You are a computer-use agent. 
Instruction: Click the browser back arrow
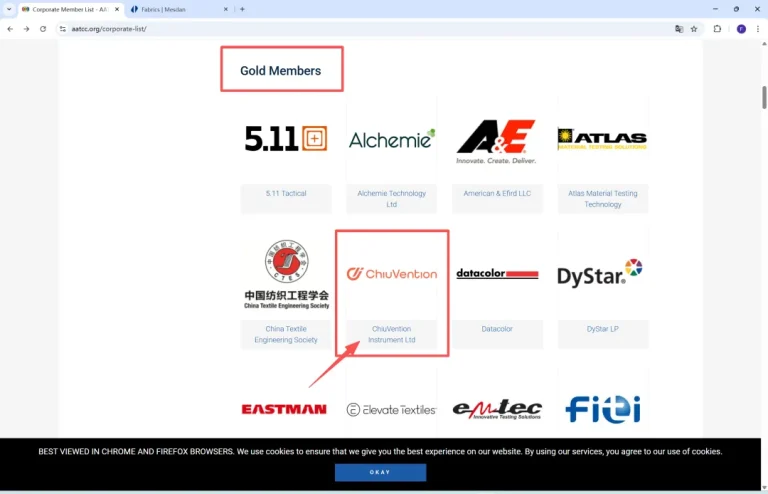(10, 29)
